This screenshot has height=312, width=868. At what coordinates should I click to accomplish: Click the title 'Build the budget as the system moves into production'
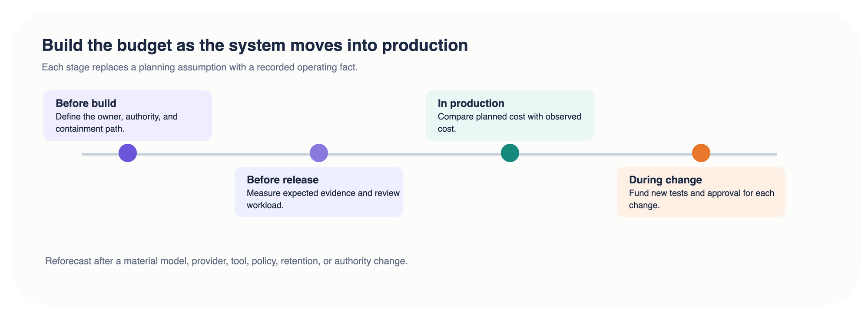(255, 46)
